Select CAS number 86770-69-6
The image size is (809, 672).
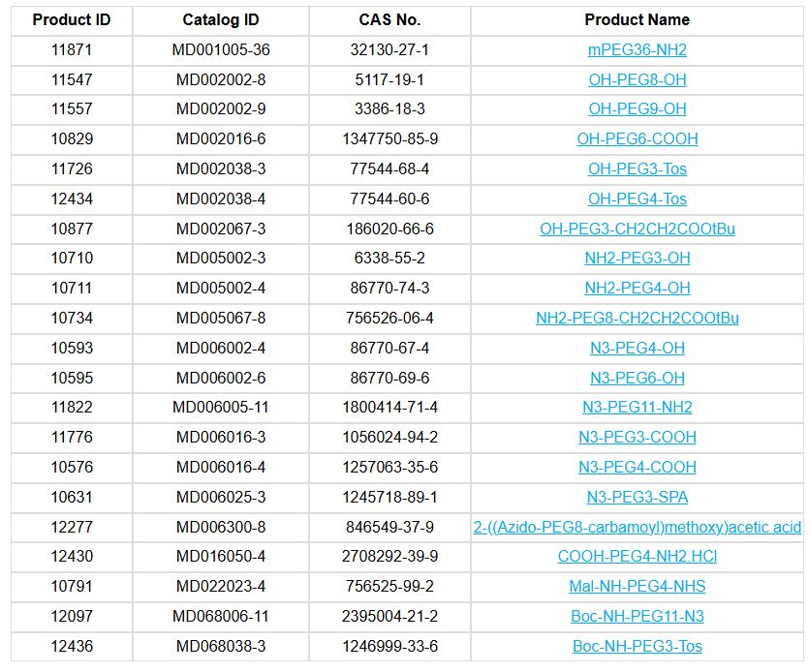(389, 378)
